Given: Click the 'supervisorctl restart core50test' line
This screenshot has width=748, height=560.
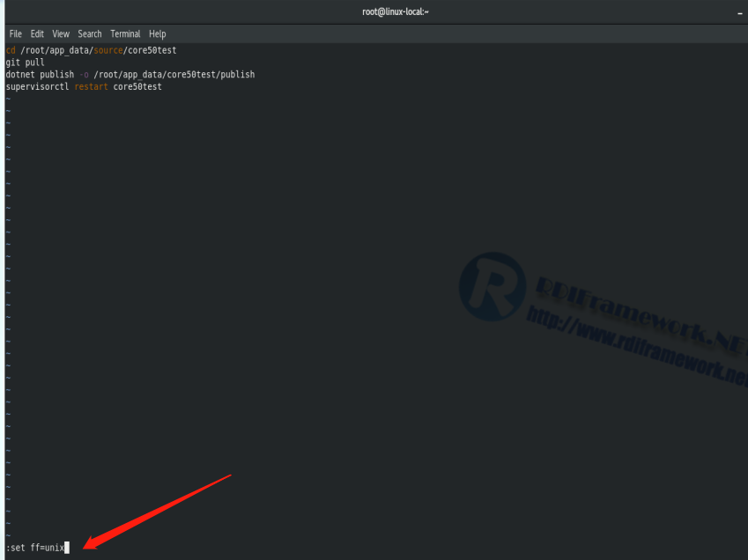Looking at the screenshot, I should coord(84,87).
